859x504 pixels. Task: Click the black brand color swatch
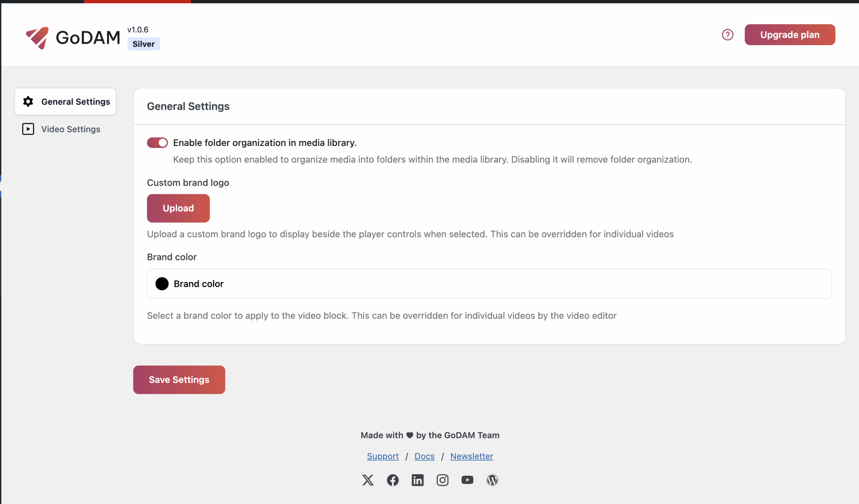click(x=162, y=284)
